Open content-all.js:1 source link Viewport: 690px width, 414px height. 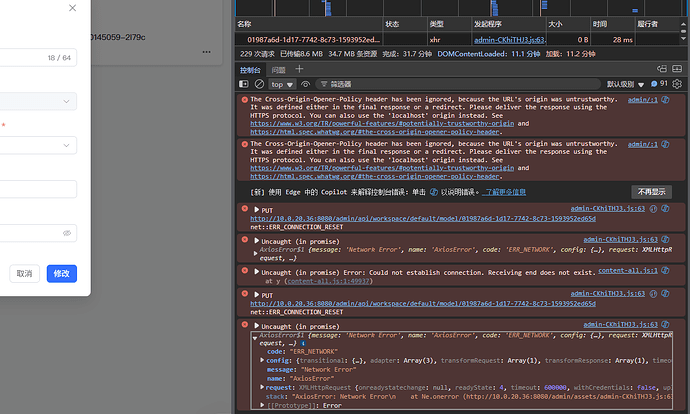coord(628,271)
